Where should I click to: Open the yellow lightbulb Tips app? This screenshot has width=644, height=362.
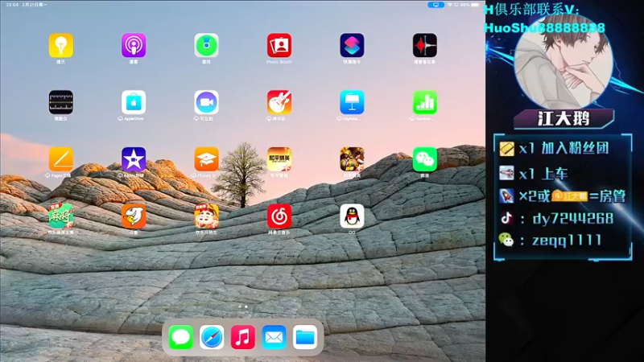click(x=61, y=45)
